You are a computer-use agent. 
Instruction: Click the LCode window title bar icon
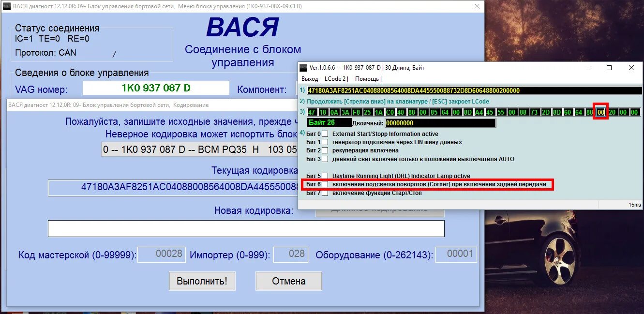coord(303,67)
